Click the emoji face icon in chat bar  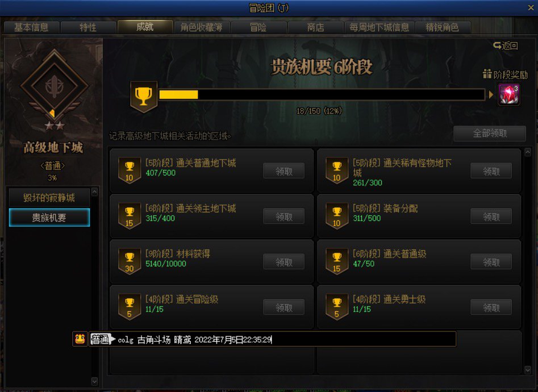[80, 339]
